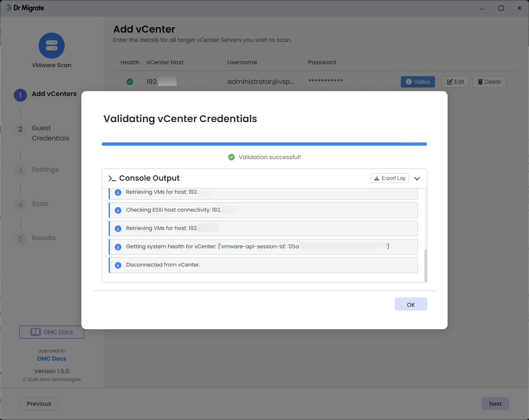The height and width of the screenshot is (420, 529).
Task: Select the Guest Credentials step label
Action: click(x=50, y=133)
